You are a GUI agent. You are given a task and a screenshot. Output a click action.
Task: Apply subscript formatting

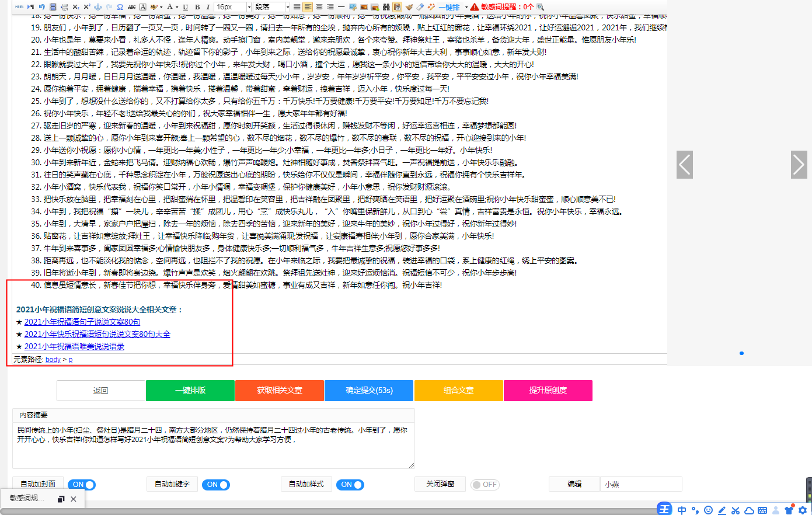75,7
